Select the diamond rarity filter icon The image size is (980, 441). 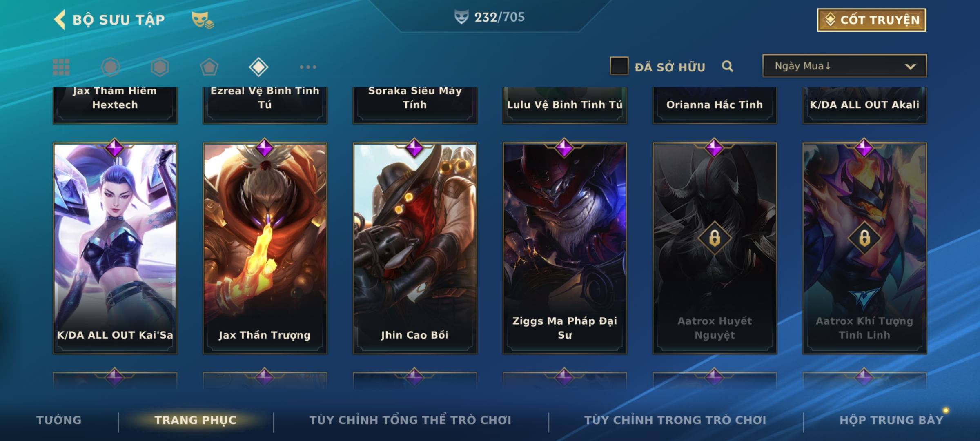click(258, 67)
